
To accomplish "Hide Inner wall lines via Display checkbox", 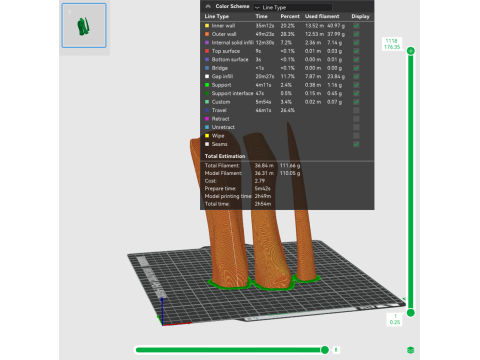I will pos(356,26).
